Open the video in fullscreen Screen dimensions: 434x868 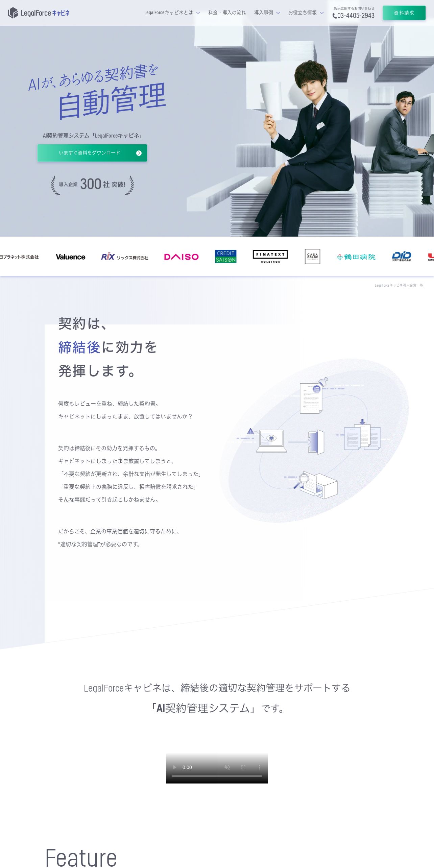[x=243, y=767]
